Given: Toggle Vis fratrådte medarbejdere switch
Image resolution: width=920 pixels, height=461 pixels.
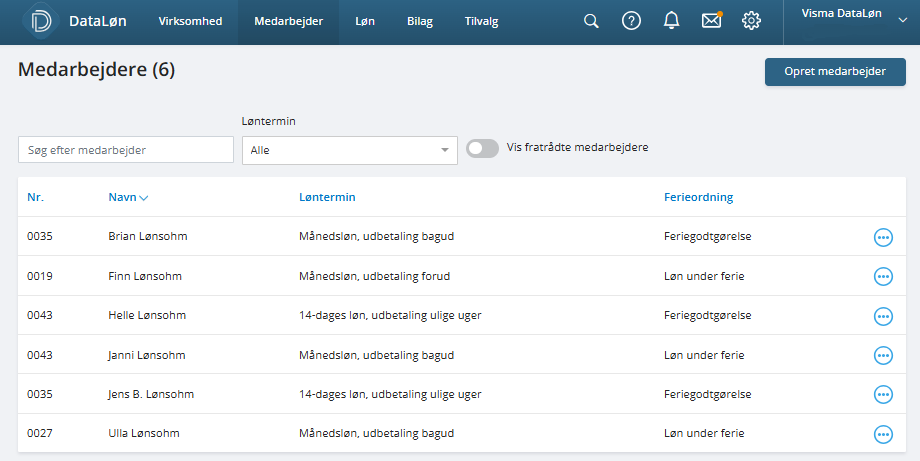Looking at the screenshot, I should (x=482, y=148).
